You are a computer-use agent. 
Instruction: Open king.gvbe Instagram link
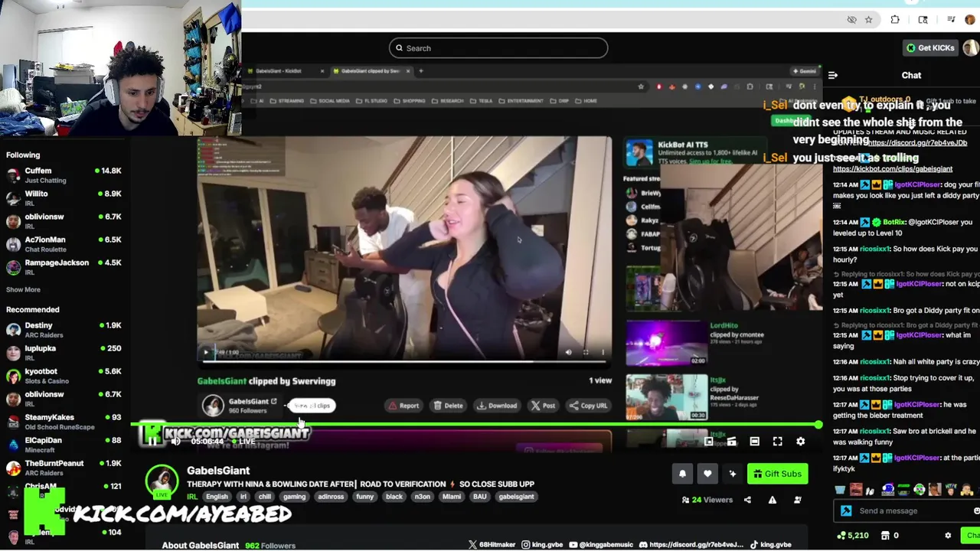click(x=542, y=545)
